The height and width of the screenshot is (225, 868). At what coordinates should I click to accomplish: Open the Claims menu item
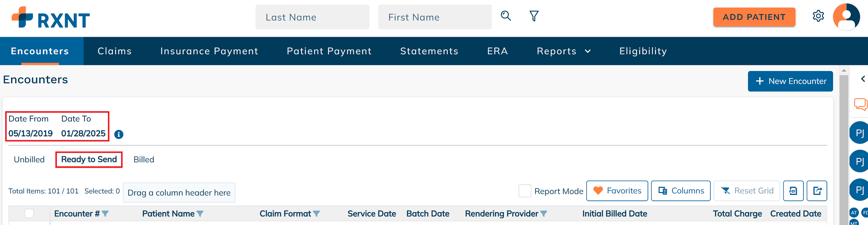click(114, 51)
